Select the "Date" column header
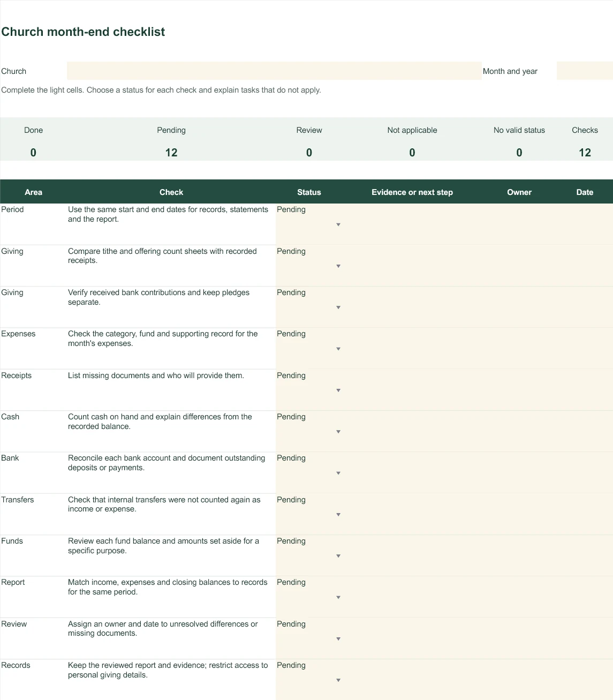 pos(585,192)
